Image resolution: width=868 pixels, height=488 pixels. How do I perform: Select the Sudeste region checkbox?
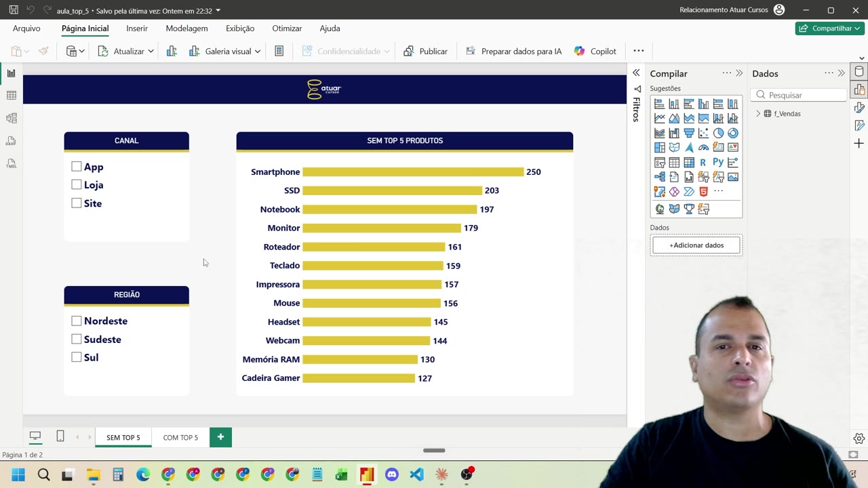pyautogui.click(x=77, y=339)
